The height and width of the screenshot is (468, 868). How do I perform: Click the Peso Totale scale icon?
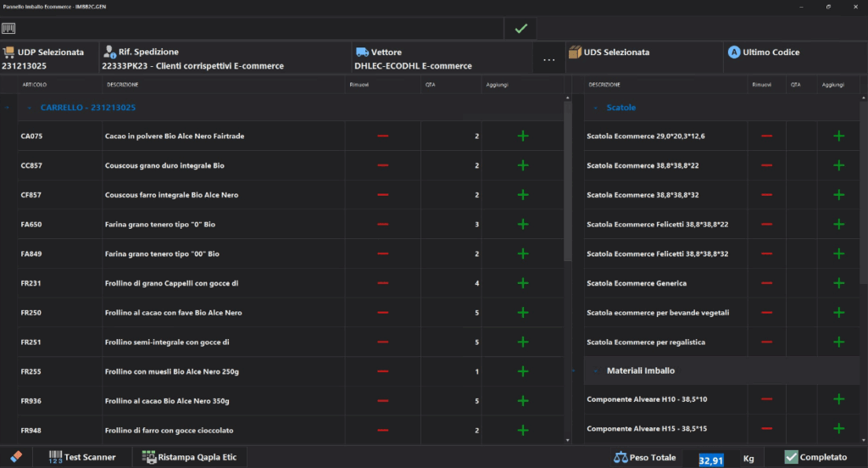point(620,458)
